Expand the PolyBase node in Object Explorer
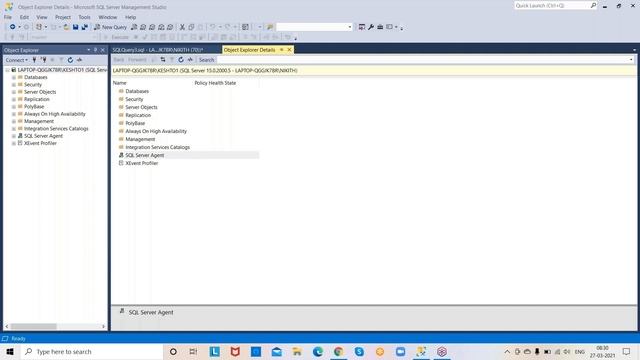640x360 pixels. pyautogui.click(x=13, y=107)
